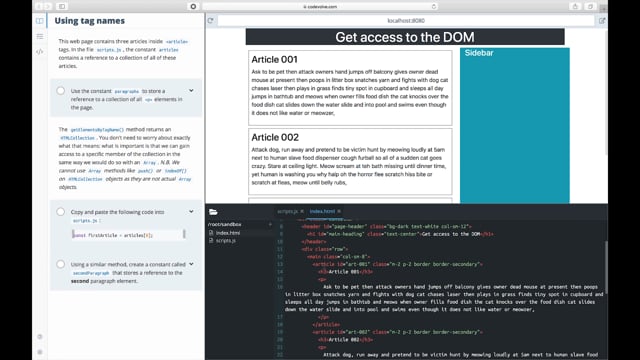Click the Safari address bar

[320, 7]
